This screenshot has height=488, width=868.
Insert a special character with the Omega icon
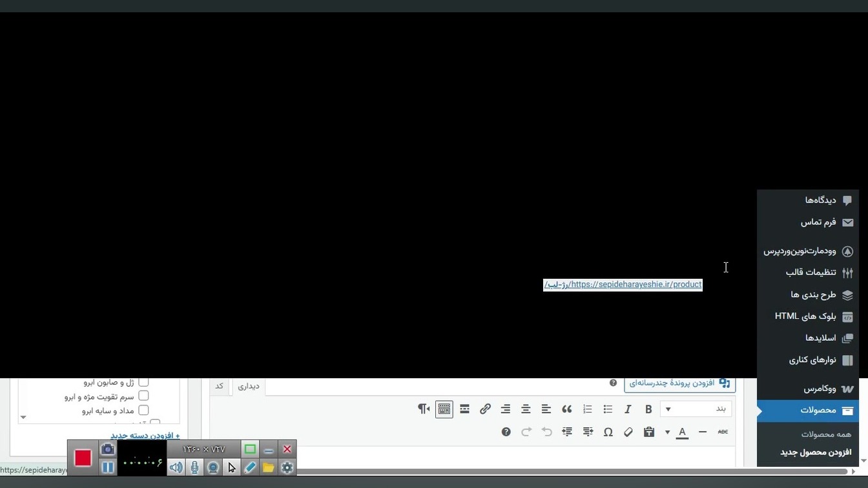(608, 432)
